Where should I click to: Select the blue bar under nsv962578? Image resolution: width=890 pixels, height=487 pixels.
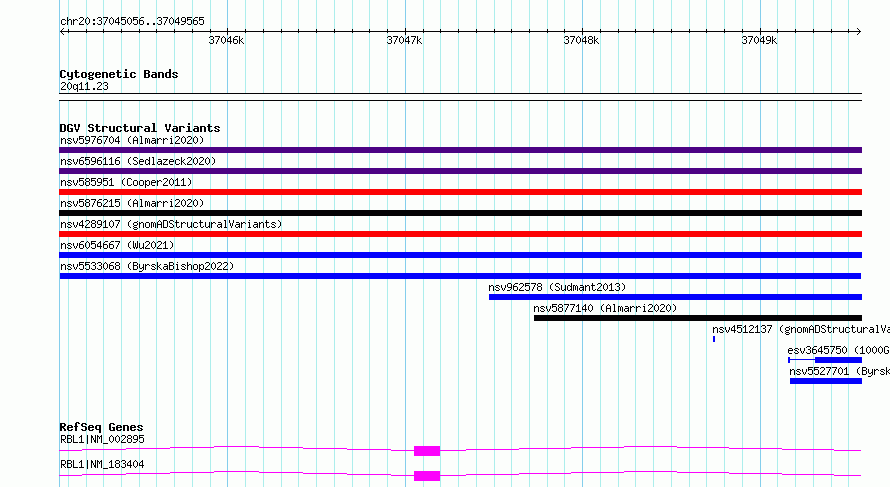(675, 297)
